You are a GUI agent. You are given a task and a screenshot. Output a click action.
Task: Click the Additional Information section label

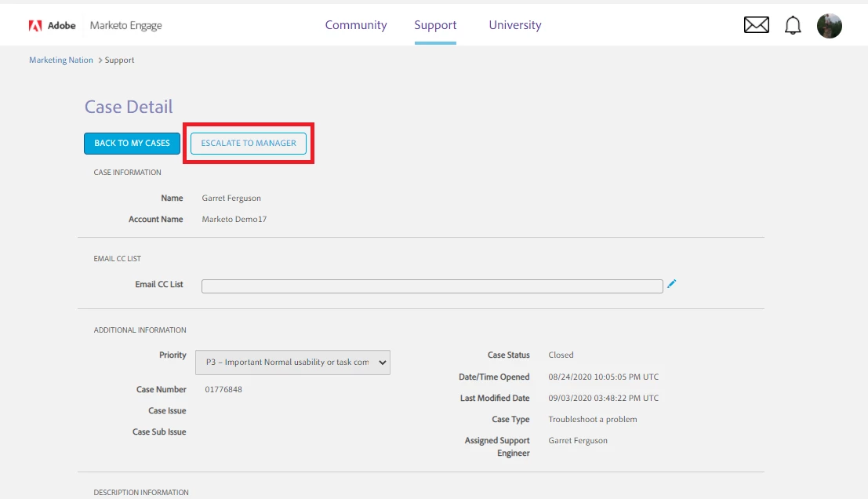[140, 330]
